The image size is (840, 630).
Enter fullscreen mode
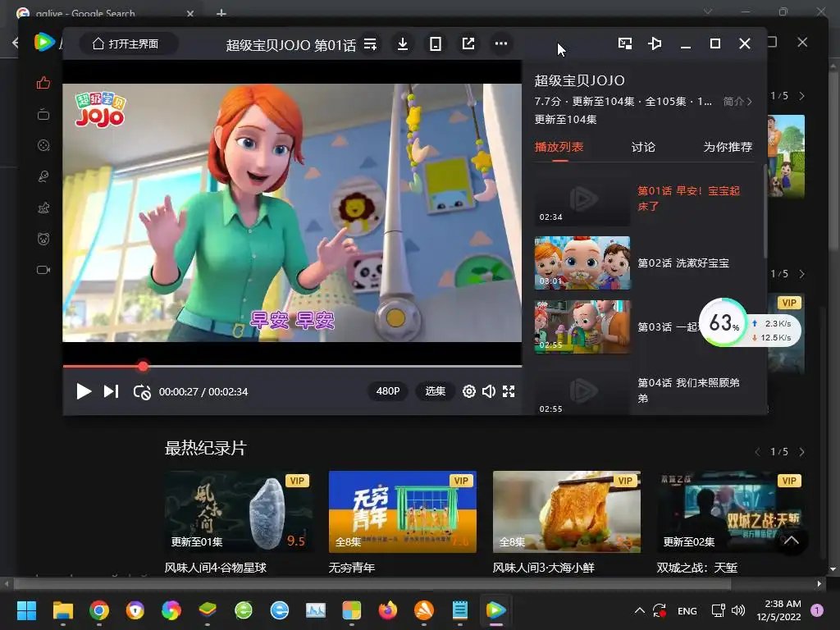[x=509, y=391]
